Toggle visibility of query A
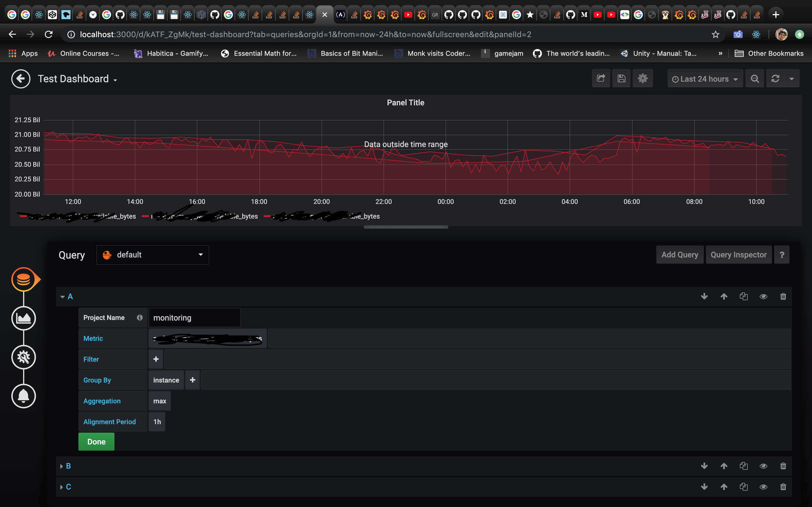 pyautogui.click(x=763, y=296)
